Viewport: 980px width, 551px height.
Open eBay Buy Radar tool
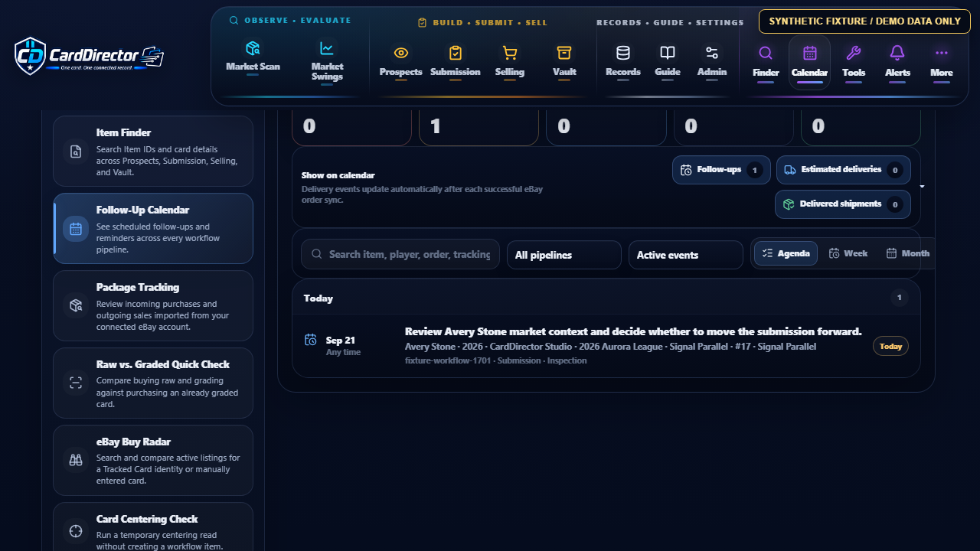coord(153,460)
